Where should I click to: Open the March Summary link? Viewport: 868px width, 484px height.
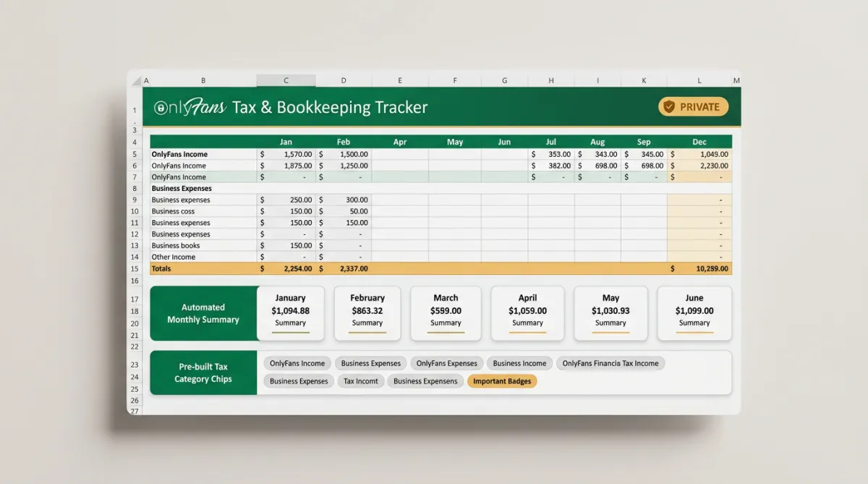click(446, 323)
